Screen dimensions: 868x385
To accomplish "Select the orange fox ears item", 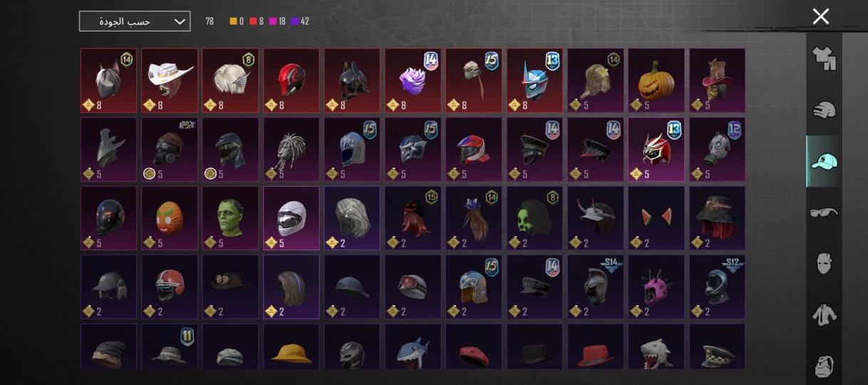I will pyautogui.click(x=656, y=218).
